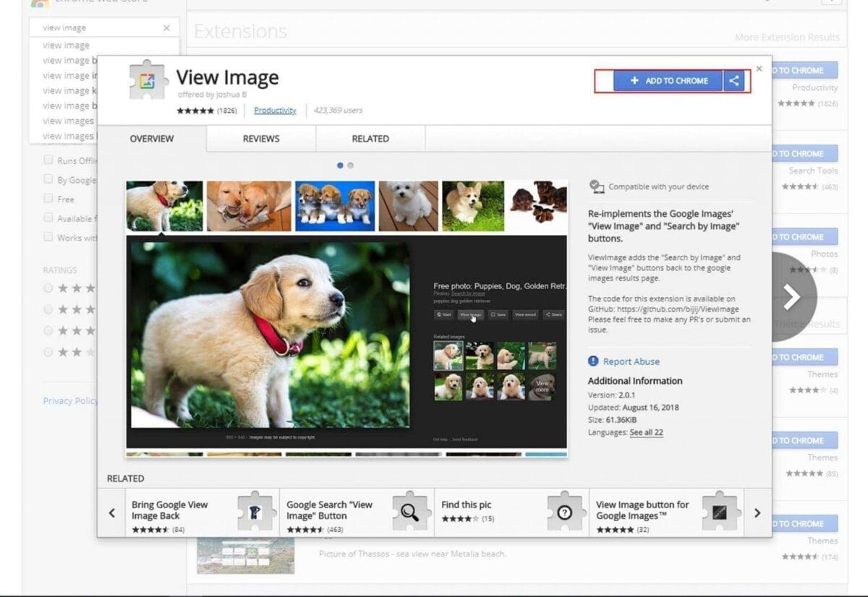Close the View Image details dialog
The height and width of the screenshot is (597, 868).
coord(759,69)
